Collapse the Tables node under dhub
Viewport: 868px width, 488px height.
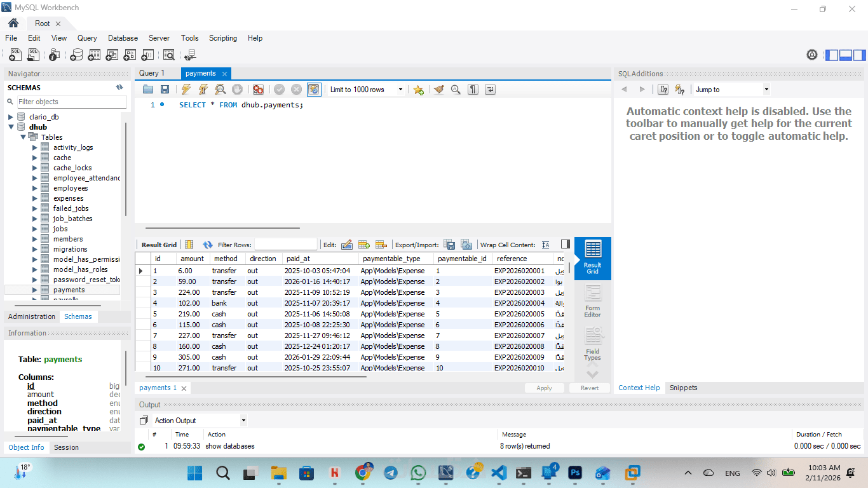[24, 137]
